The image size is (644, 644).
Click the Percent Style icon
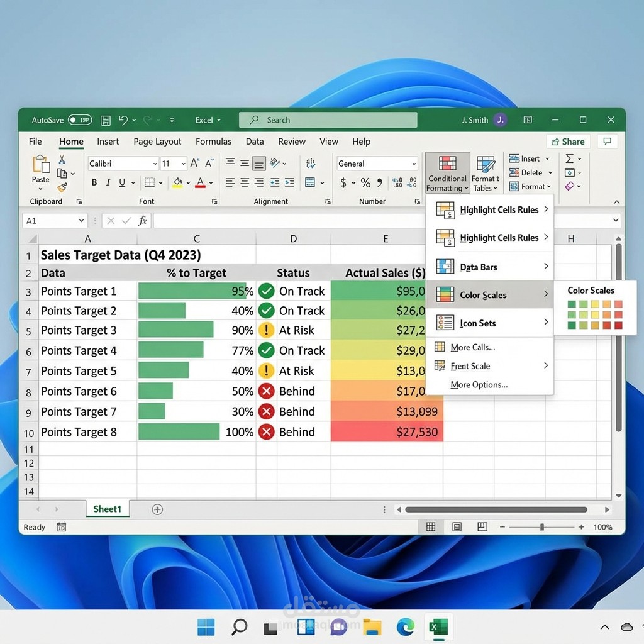(x=365, y=182)
